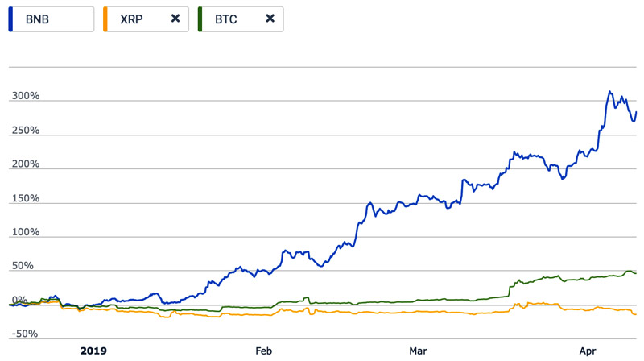Viewport: 644px width, 361px height.
Task: Click the 0% y-axis label
Action: click(19, 300)
